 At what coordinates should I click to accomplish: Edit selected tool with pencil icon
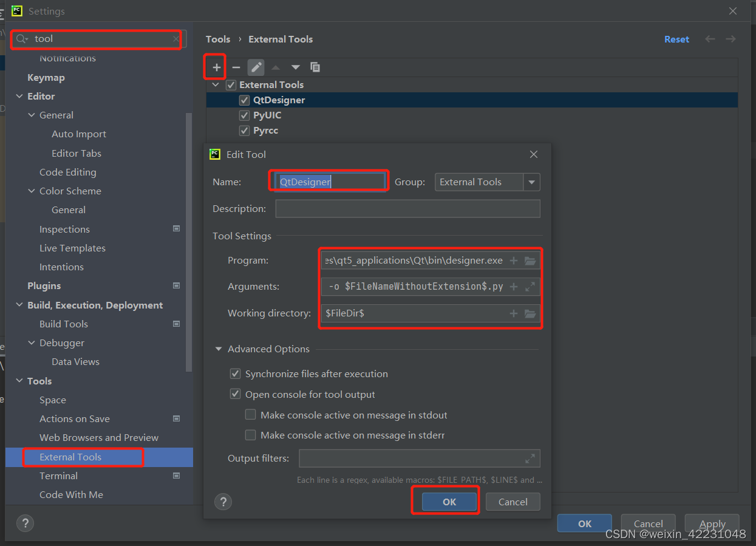256,67
